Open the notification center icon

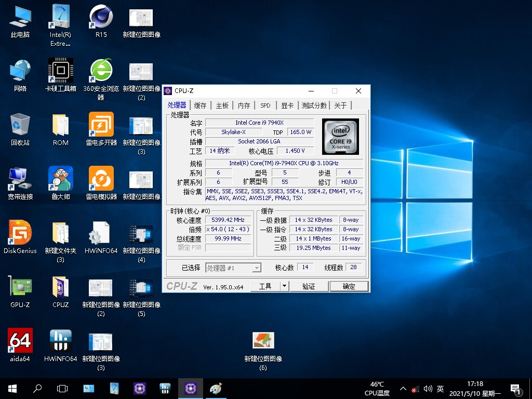point(516,389)
